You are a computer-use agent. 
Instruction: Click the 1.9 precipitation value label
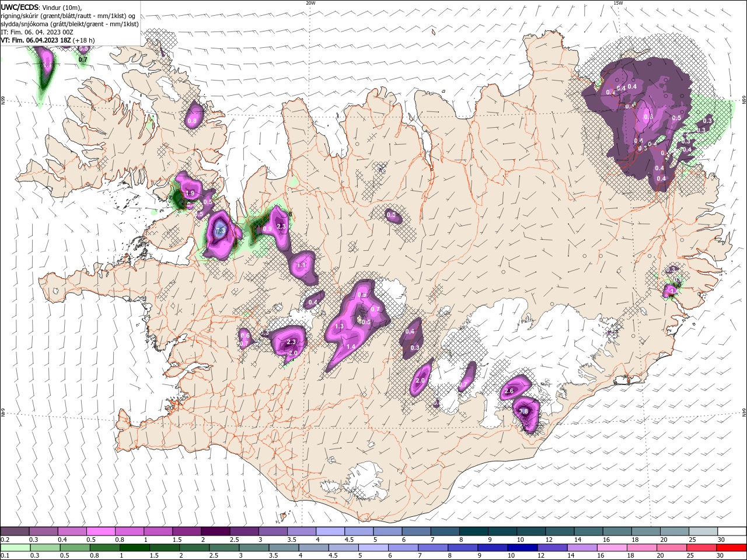(189, 194)
